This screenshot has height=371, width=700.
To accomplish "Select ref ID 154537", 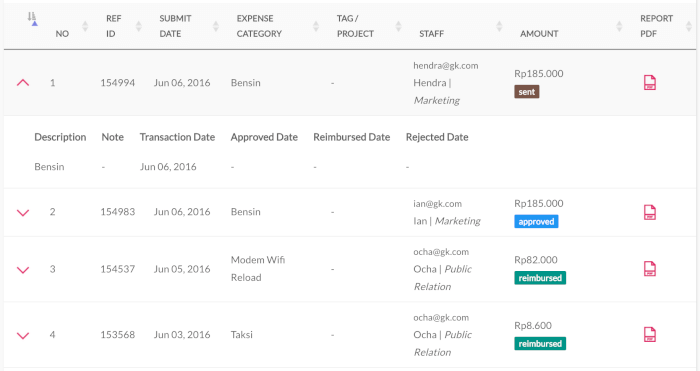I will (117, 269).
